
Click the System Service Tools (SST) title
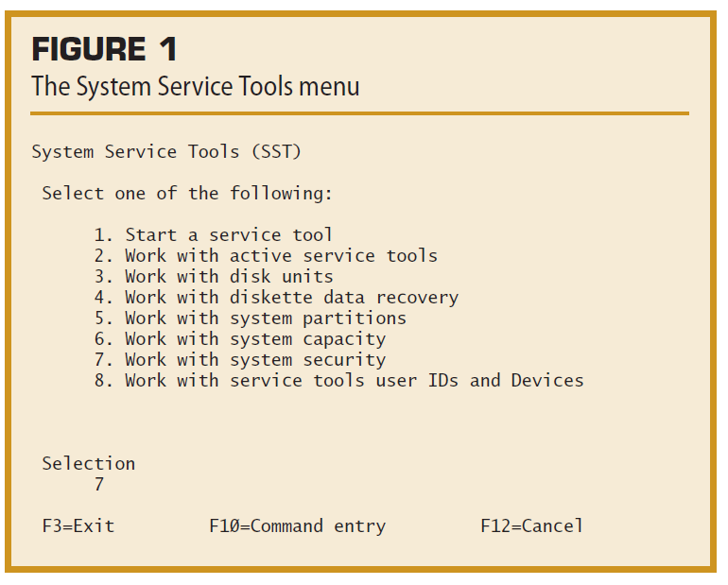[166, 152]
